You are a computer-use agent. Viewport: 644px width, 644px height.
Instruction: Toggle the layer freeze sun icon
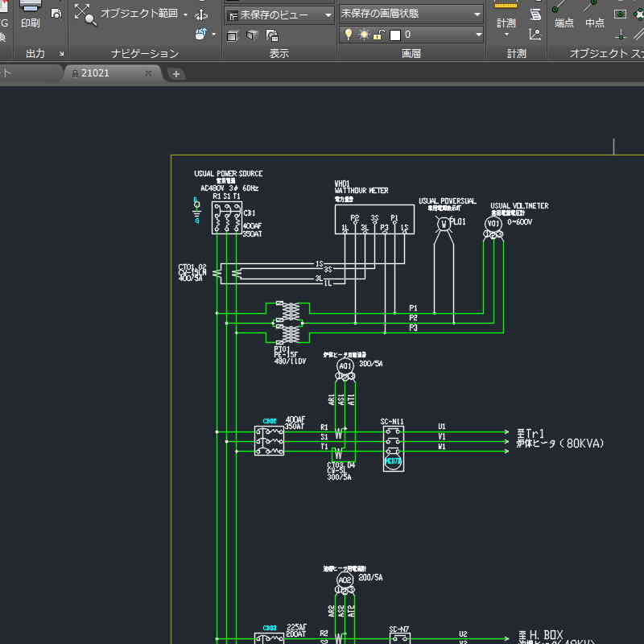pos(364,35)
